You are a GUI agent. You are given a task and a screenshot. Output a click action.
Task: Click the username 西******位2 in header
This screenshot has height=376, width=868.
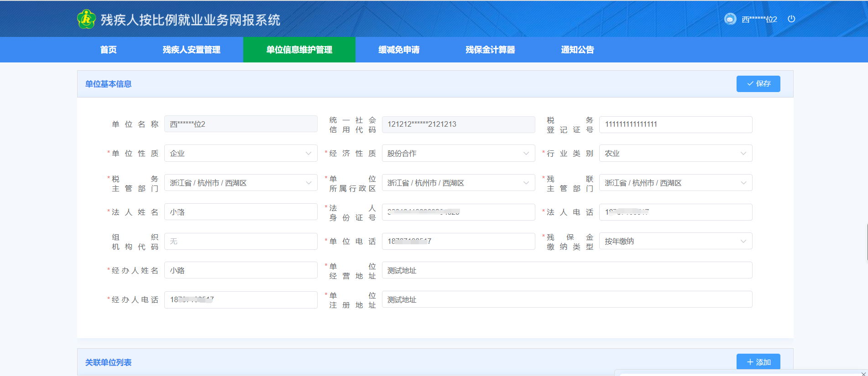click(x=759, y=20)
